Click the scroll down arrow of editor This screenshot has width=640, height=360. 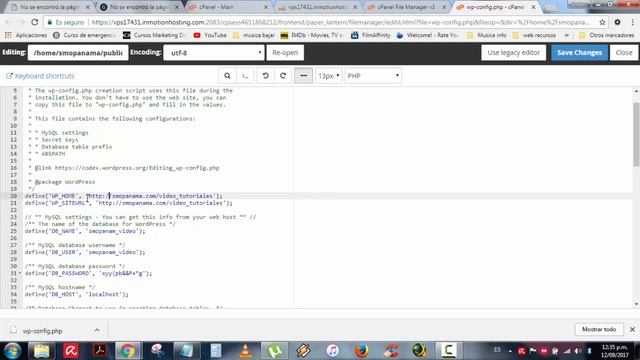(x=636, y=304)
